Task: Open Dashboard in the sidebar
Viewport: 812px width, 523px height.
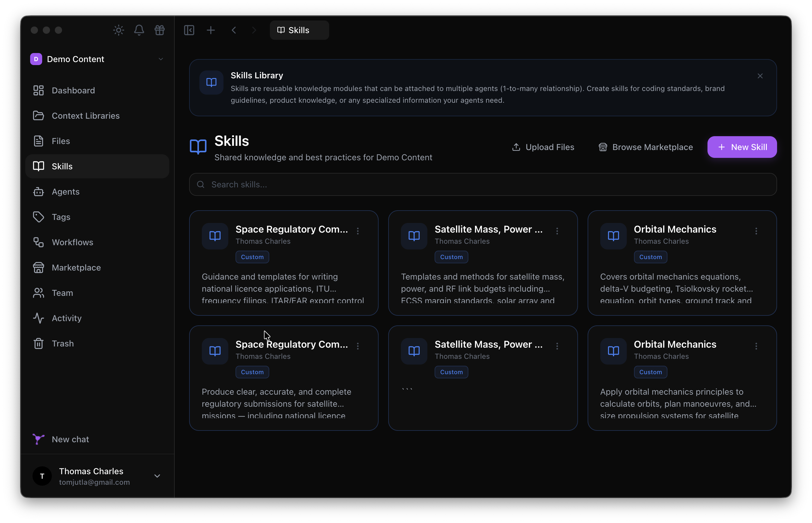Action: pos(97,90)
